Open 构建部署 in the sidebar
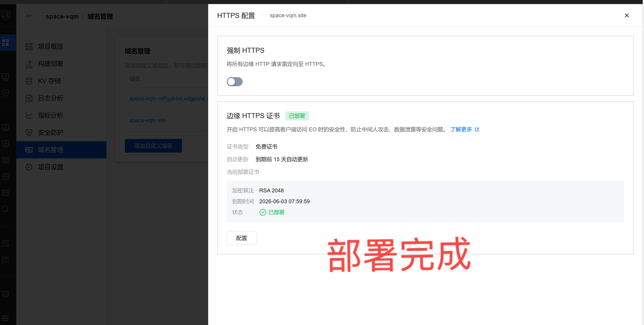Viewport: 644px width, 325px height. pyautogui.click(x=50, y=64)
